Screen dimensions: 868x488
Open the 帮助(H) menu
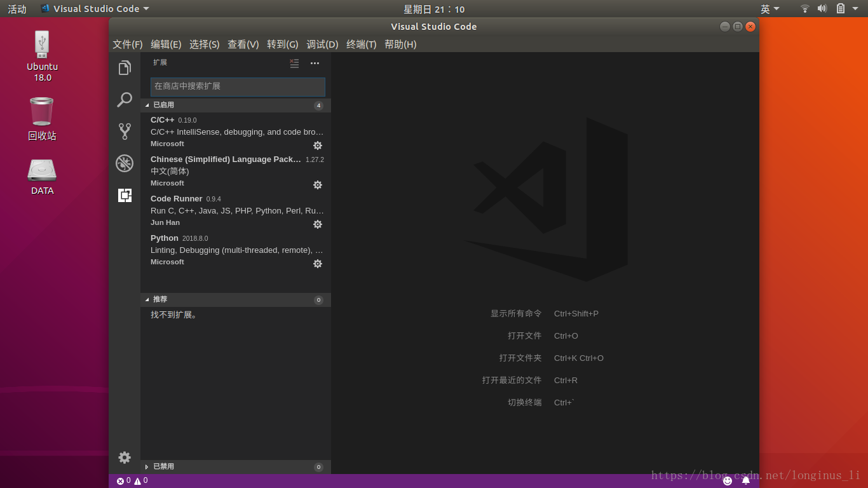(x=400, y=44)
